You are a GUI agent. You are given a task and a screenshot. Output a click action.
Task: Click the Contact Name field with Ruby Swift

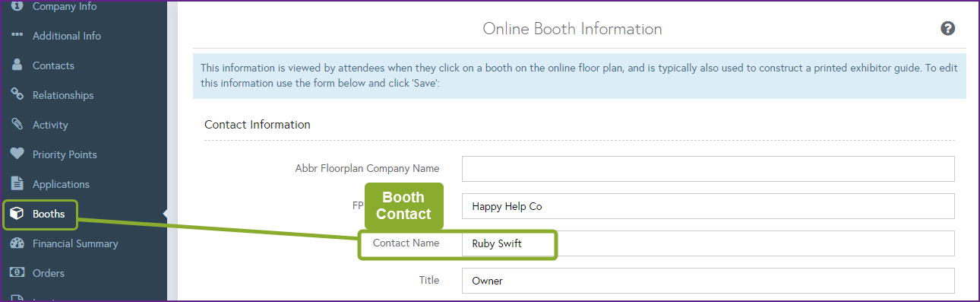(708, 243)
